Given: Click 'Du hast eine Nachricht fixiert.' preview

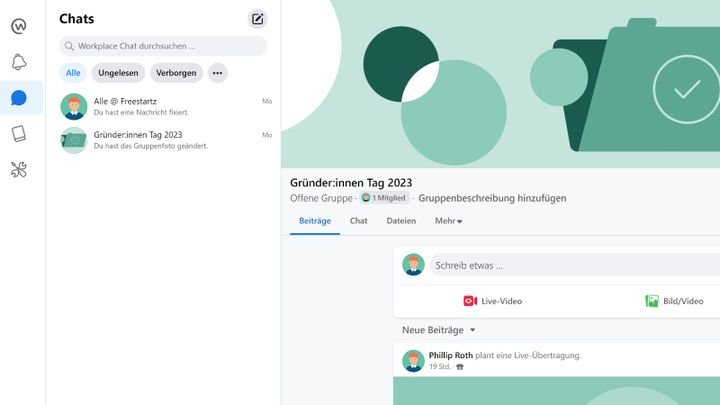Looking at the screenshot, I should pyautogui.click(x=141, y=112).
